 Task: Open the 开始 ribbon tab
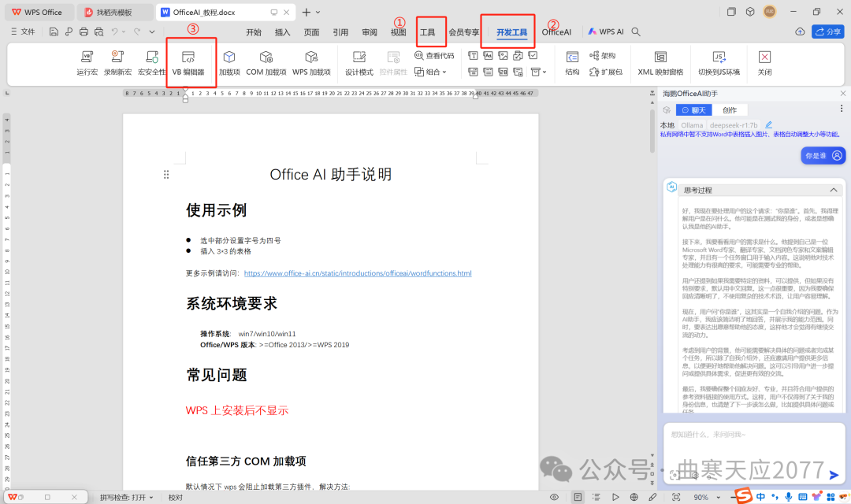254,32
